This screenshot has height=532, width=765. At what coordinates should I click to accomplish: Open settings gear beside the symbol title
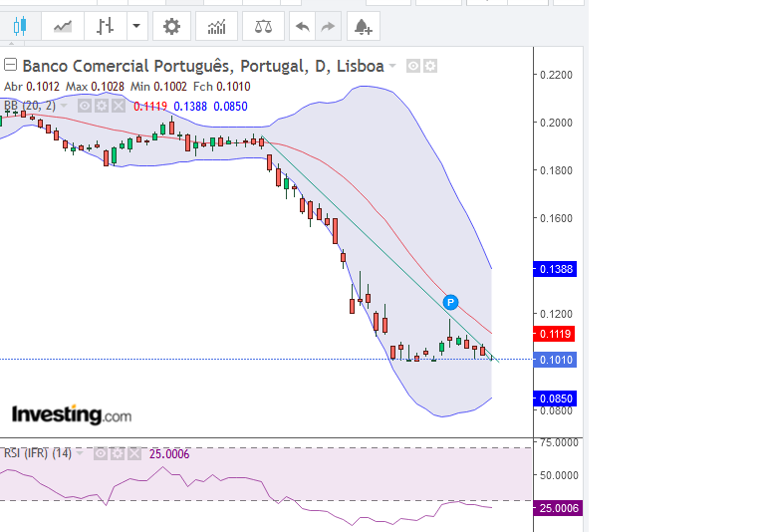click(430, 66)
